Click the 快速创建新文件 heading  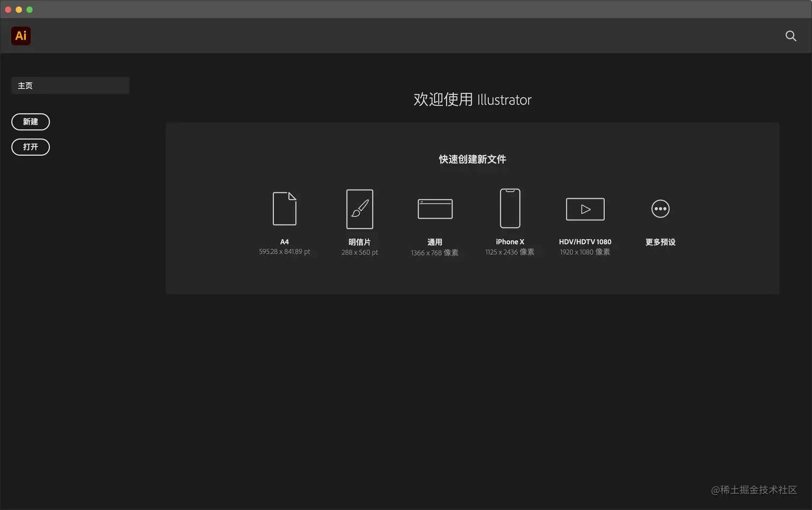coord(473,159)
